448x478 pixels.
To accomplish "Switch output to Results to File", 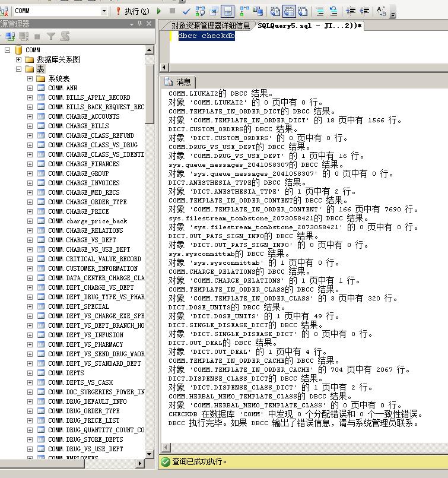I will coord(303,11).
